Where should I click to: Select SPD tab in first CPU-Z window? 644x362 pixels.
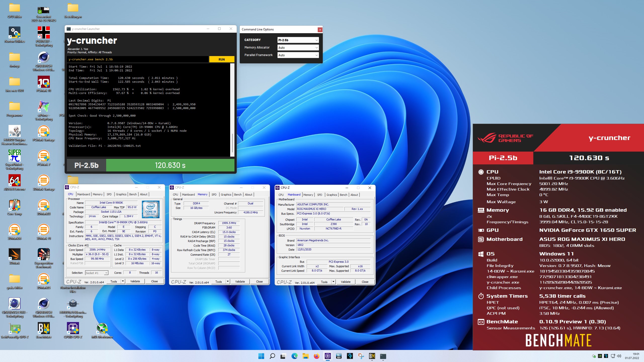(109, 194)
